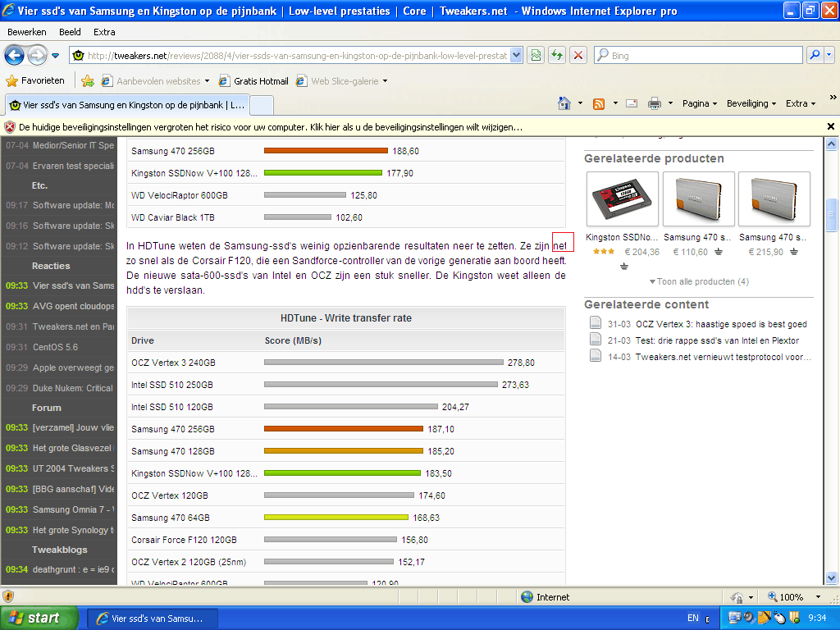Click the Bing search field
The width and height of the screenshot is (840, 630).
click(x=699, y=55)
